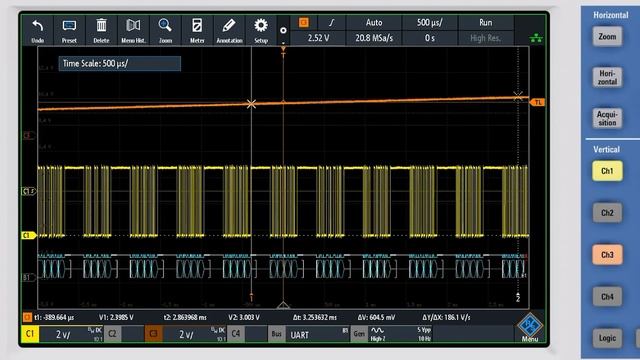Push the Horizontal panel button
Viewport: 640px width, 360px height.
(x=607, y=78)
